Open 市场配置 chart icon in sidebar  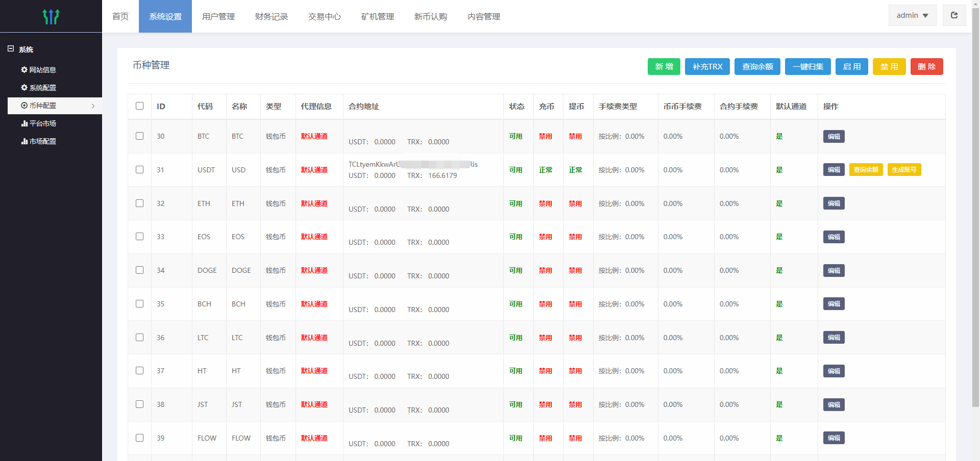click(x=24, y=141)
